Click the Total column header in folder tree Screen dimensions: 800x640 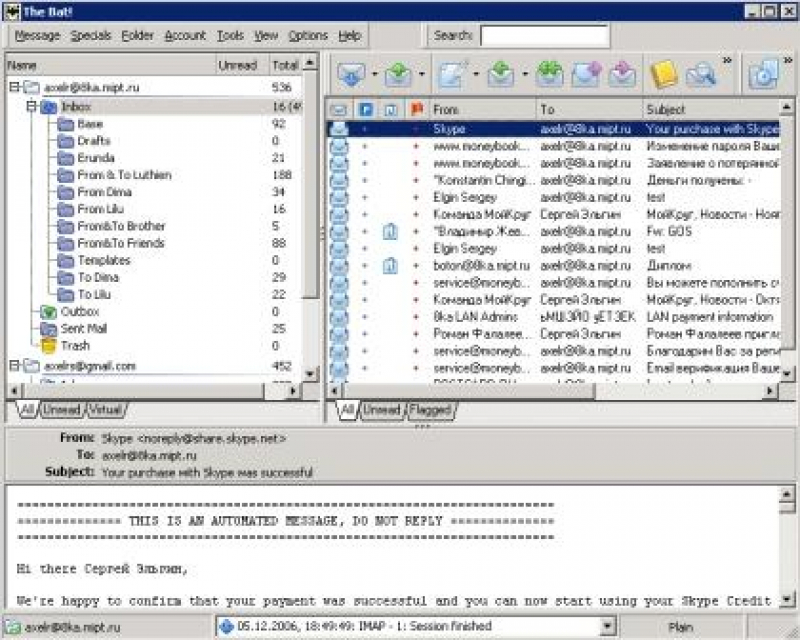[x=285, y=65]
